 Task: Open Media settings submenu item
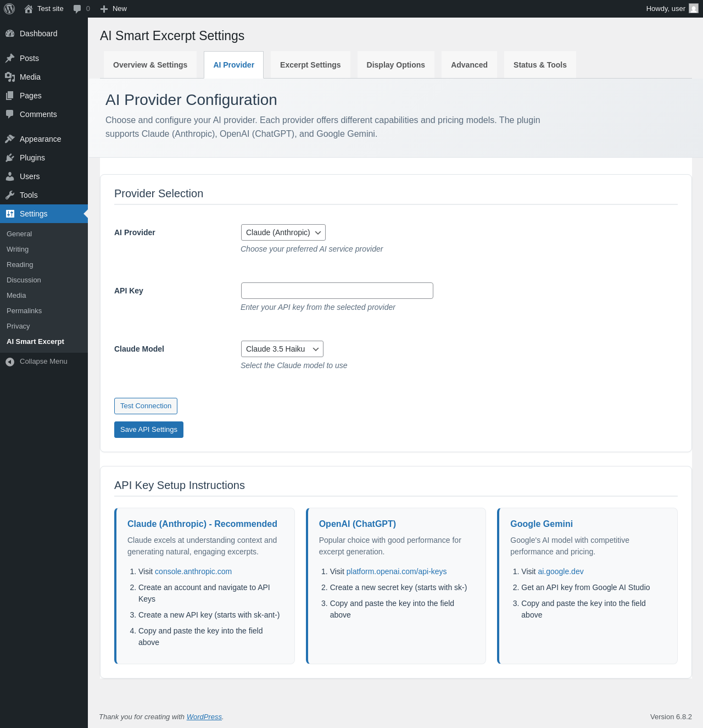pyautogui.click(x=44, y=296)
